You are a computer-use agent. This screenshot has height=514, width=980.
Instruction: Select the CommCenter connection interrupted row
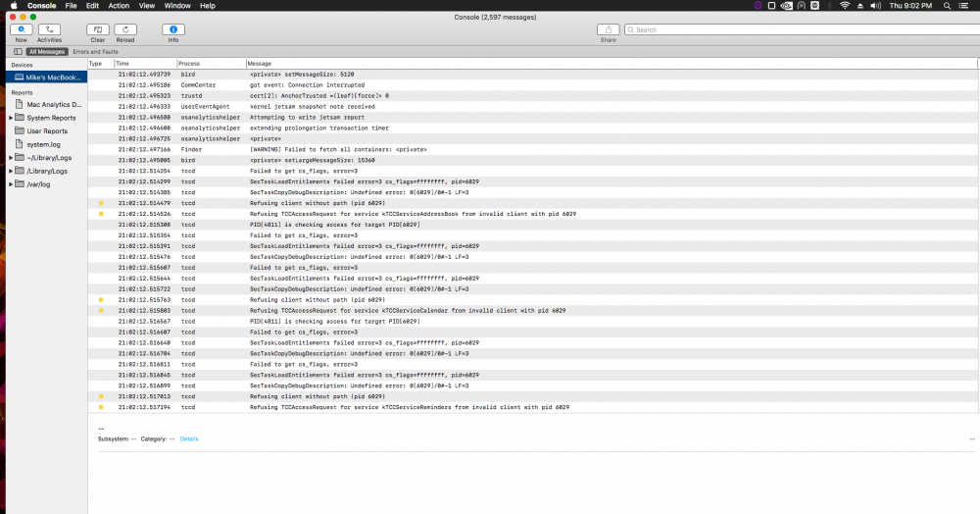pyautogui.click(x=533, y=85)
